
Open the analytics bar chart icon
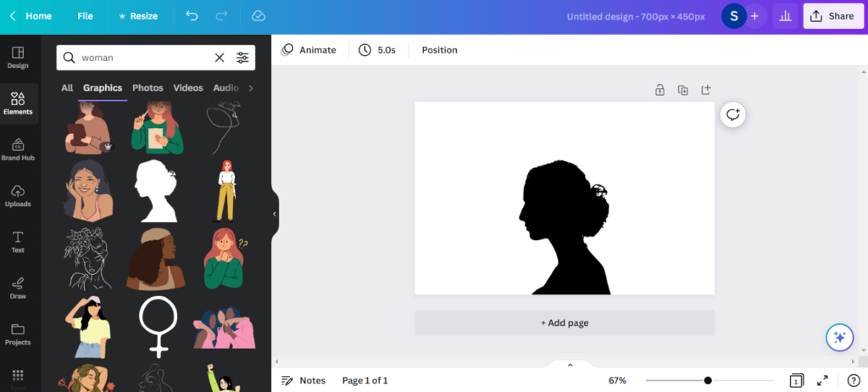tap(785, 16)
